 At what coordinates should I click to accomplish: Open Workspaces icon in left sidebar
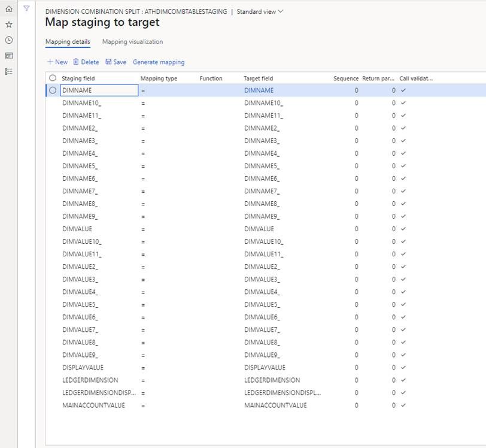[8, 56]
